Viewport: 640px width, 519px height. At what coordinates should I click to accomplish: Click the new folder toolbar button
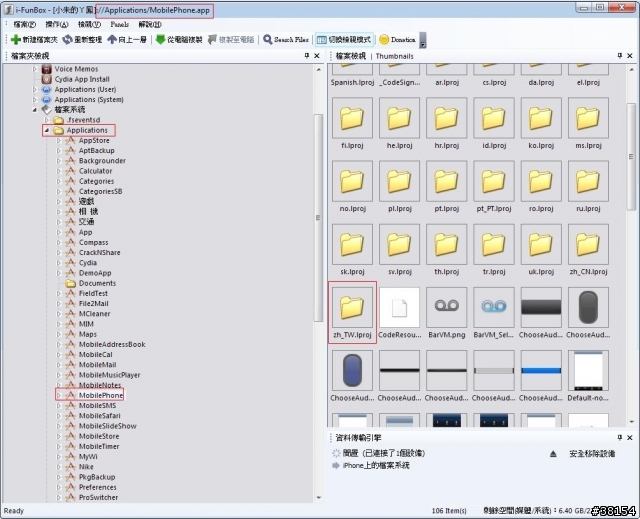click(34, 40)
